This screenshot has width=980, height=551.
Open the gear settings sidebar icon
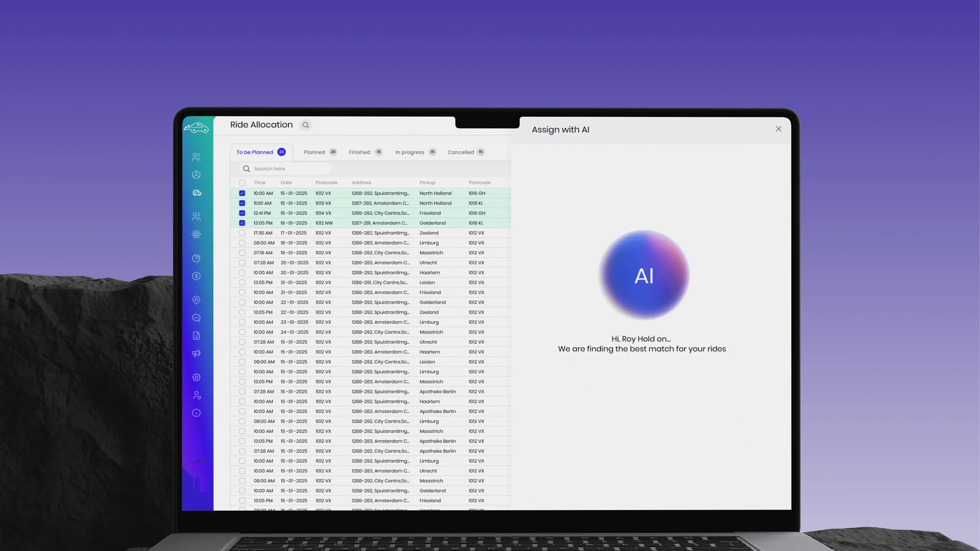(x=196, y=377)
